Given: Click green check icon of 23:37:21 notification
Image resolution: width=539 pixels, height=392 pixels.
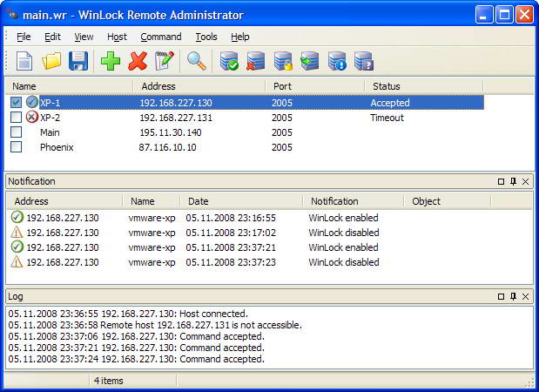Looking at the screenshot, I should pos(17,247).
